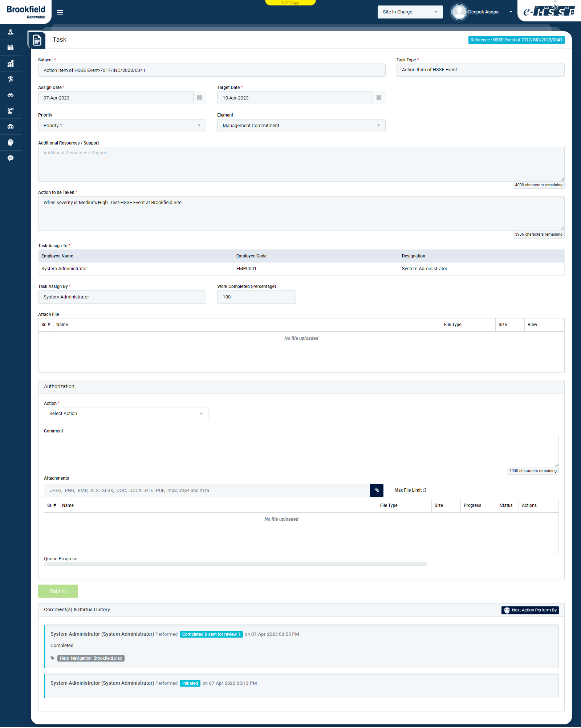581x728 pixels.
Task: Click the Additional Resources / Support textarea
Action: pos(301,164)
